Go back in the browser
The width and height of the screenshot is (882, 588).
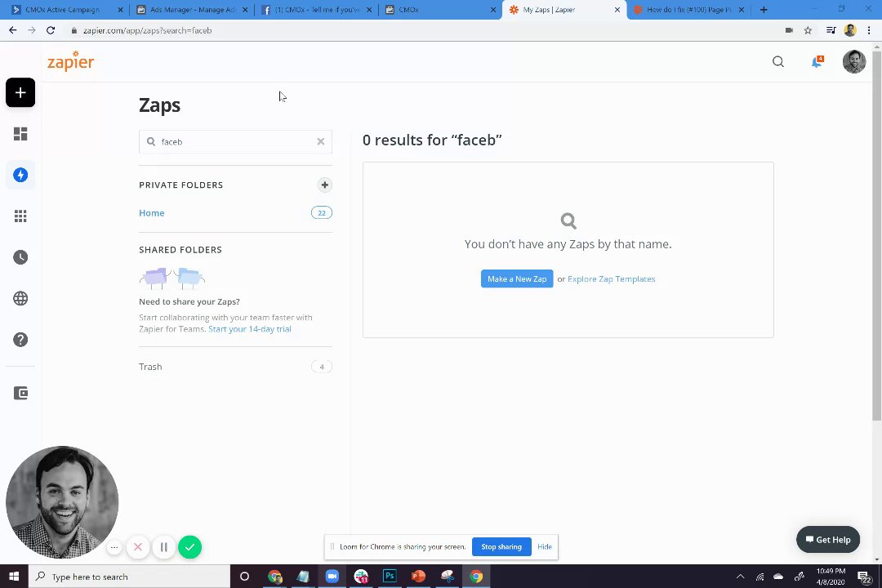click(x=13, y=30)
